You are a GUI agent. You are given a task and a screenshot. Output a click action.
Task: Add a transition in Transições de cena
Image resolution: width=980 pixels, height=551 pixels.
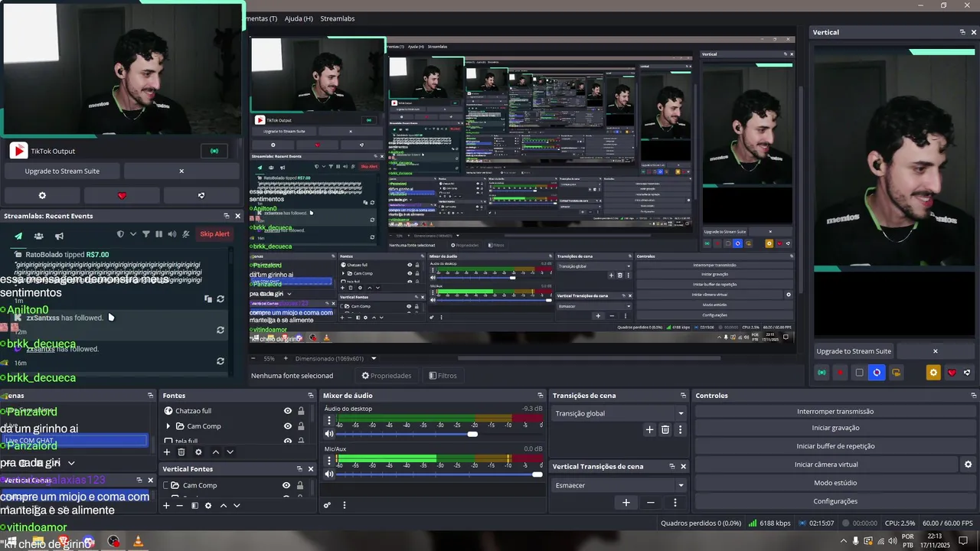649,430
